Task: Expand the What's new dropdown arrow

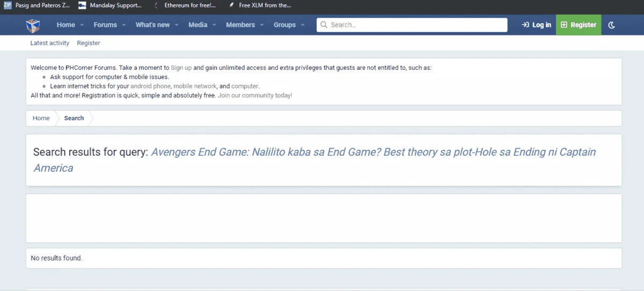Action: [x=177, y=25]
